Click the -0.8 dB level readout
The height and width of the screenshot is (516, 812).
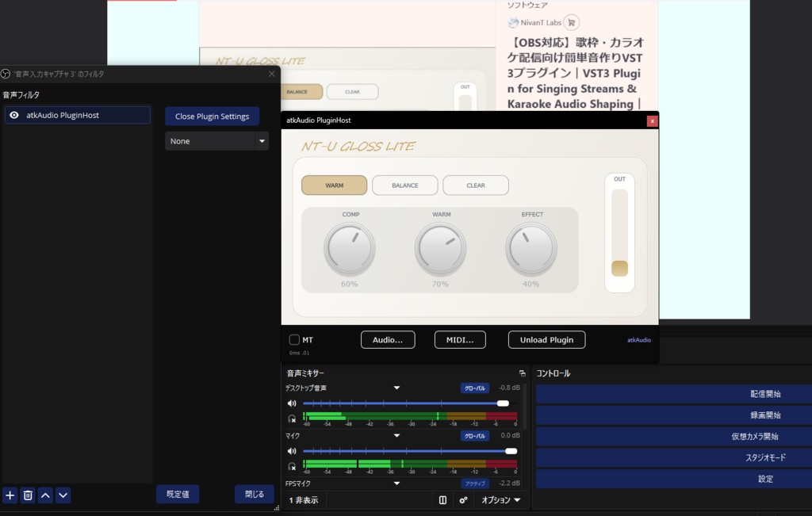click(509, 388)
